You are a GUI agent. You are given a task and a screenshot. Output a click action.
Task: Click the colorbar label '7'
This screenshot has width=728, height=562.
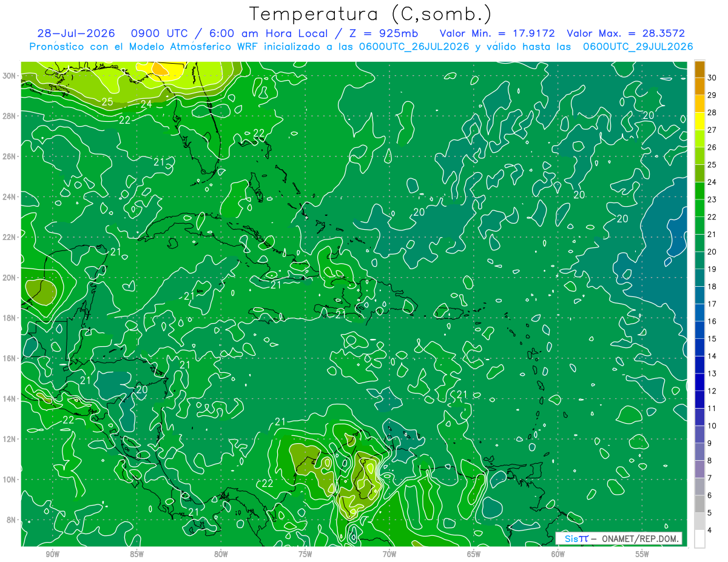(709, 478)
